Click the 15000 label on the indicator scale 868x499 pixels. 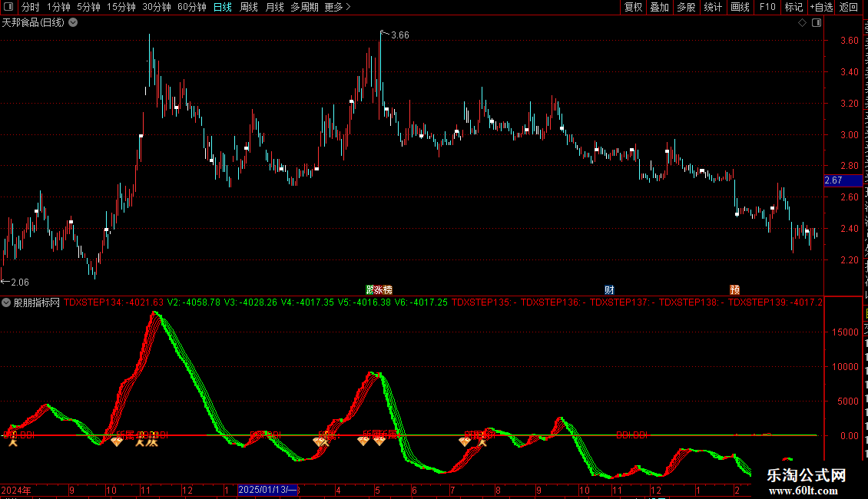click(845, 332)
